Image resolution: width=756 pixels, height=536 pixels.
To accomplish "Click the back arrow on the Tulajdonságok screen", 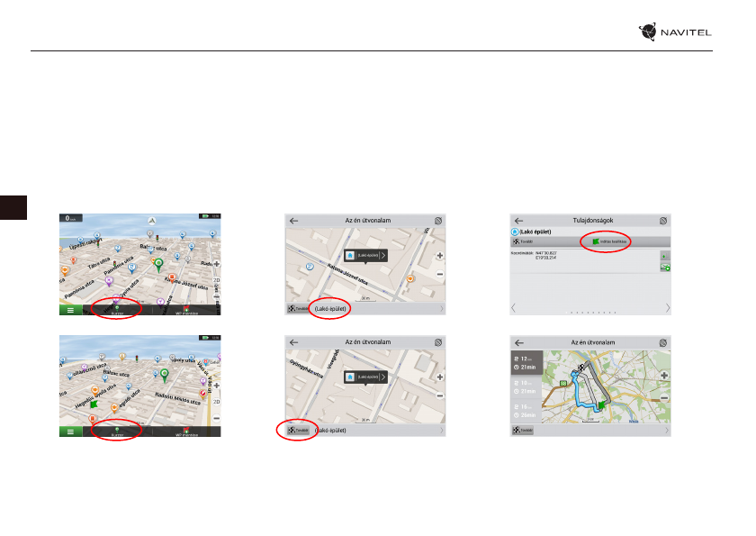I will (518, 220).
